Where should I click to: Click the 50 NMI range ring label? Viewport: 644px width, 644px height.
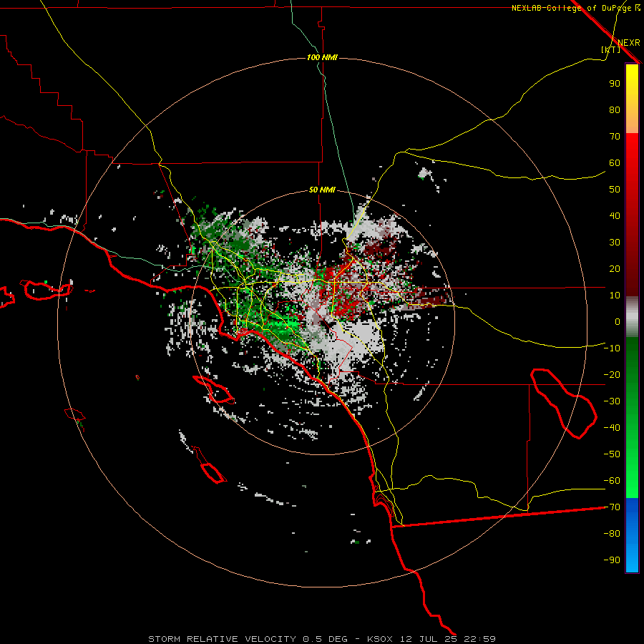point(322,190)
